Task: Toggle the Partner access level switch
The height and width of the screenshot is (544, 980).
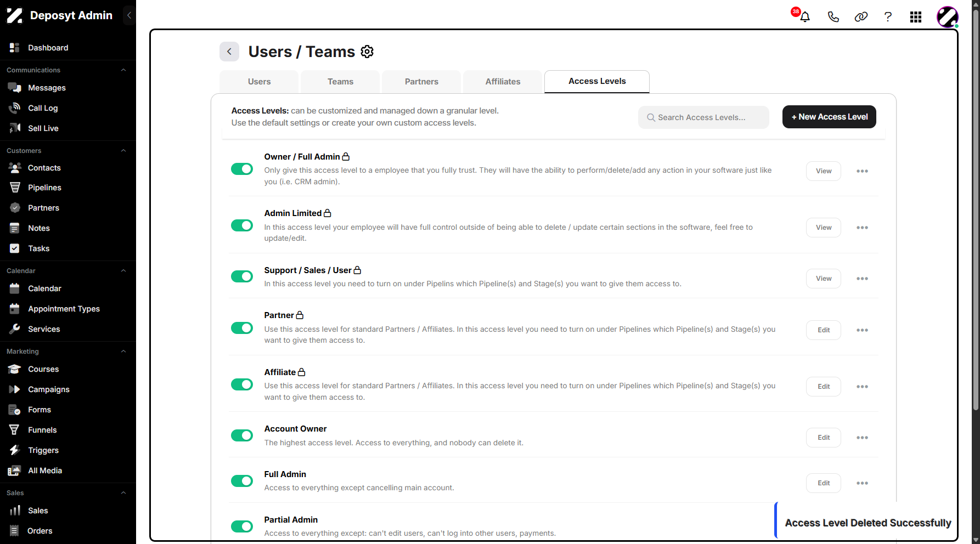Action: (x=242, y=328)
